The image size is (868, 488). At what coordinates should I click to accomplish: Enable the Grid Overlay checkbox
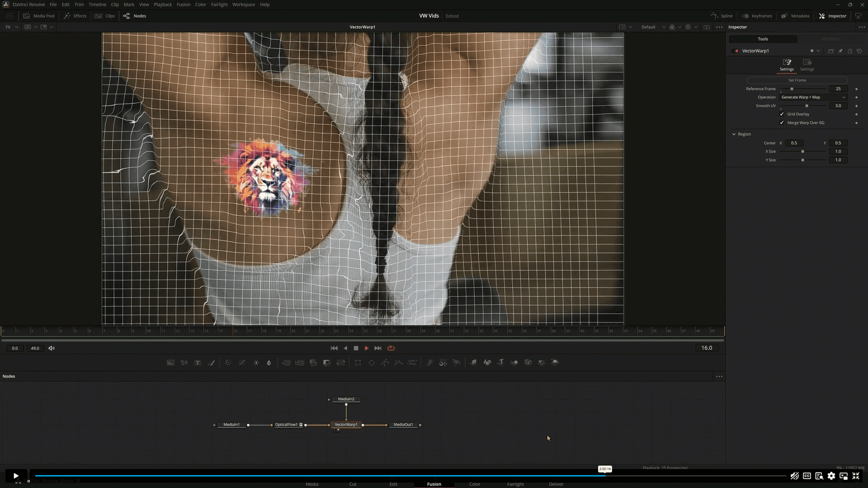pyautogui.click(x=782, y=114)
